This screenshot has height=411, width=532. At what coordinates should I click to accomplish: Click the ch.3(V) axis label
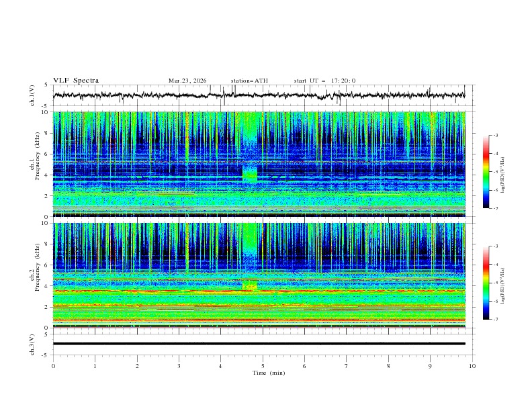32,345
